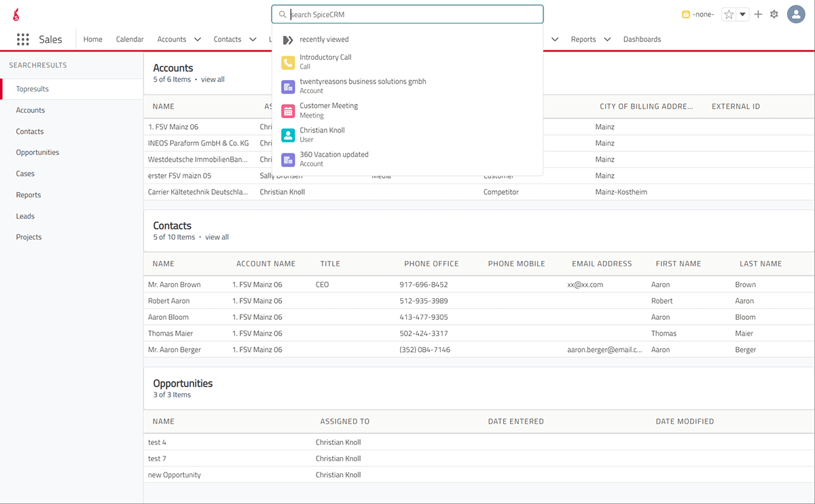Open account Carrier Kältetechnik Deutschla...
815x504 pixels.
(x=198, y=192)
